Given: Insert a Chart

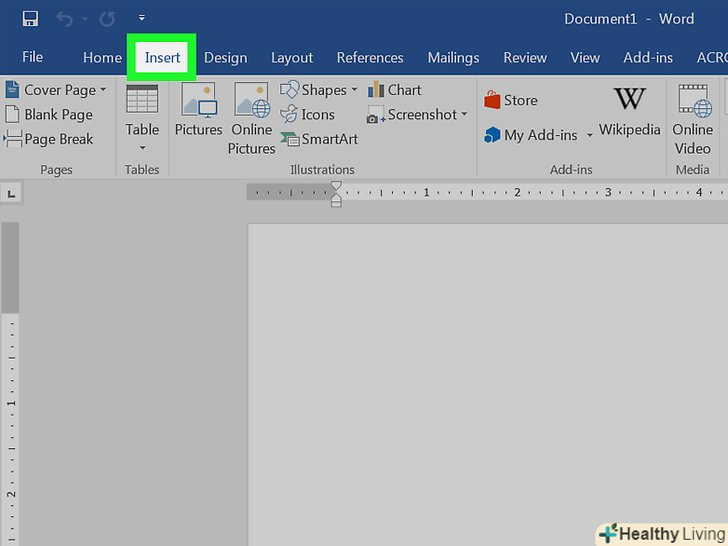Looking at the screenshot, I should point(394,90).
